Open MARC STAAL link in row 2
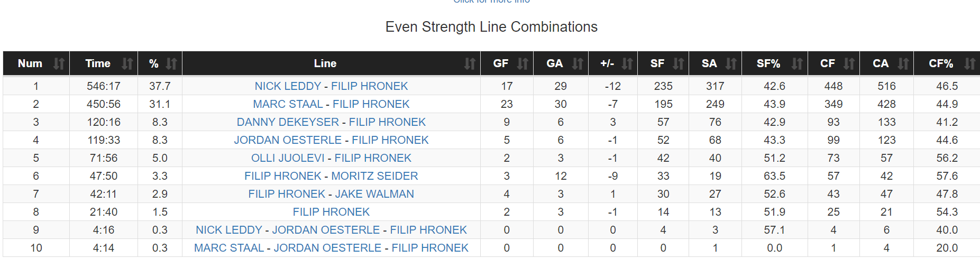The height and width of the screenshot is (258, 980). (288, 104)
